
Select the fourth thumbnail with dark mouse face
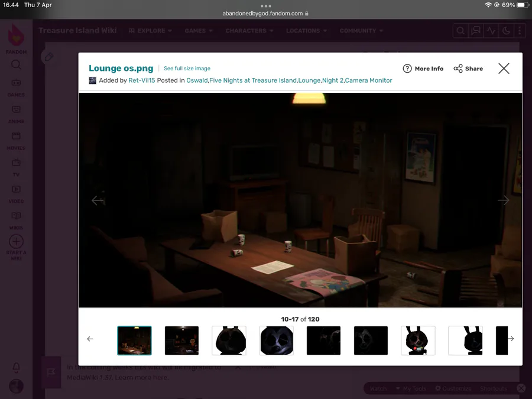tap(276, 340)
